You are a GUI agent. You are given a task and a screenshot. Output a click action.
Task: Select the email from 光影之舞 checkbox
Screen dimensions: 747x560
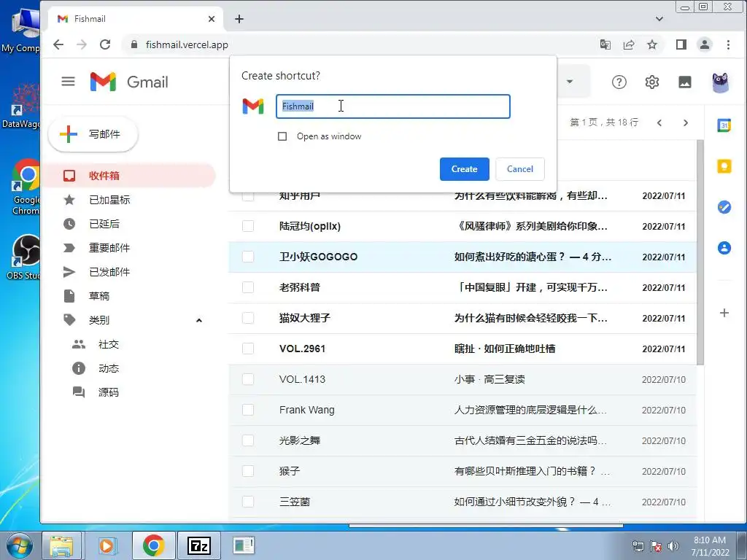[x=248, y=440]
